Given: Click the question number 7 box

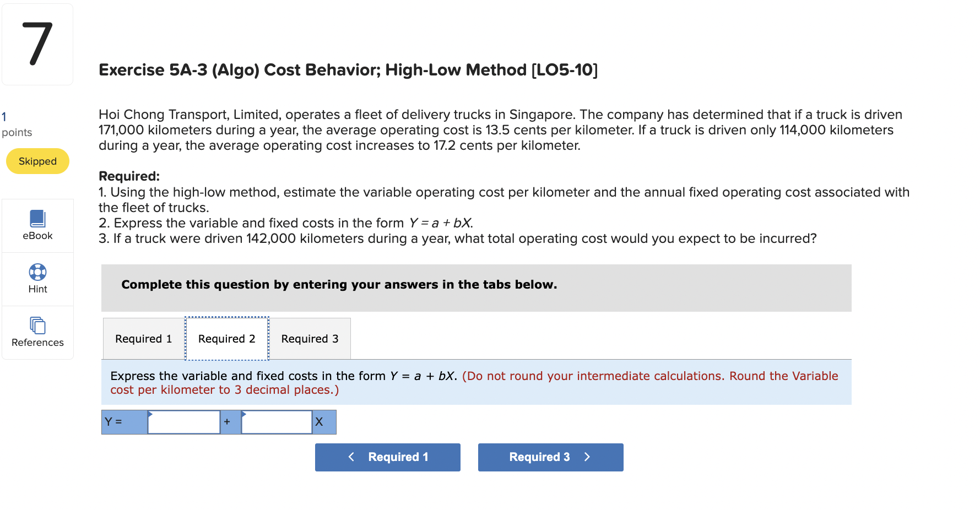Looking at the screenshot, I should point(37,44).
